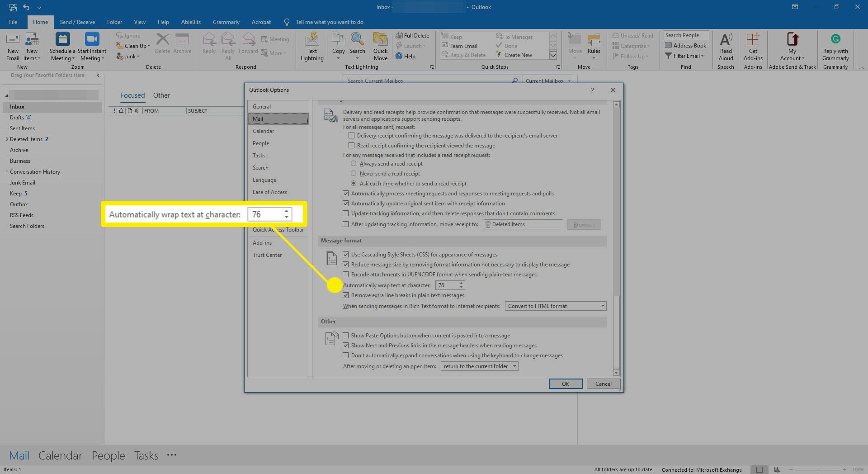This screenshot has height=474, width=868.
Task: Click the Outlook Options help question mark
Action: pos(592,90)
